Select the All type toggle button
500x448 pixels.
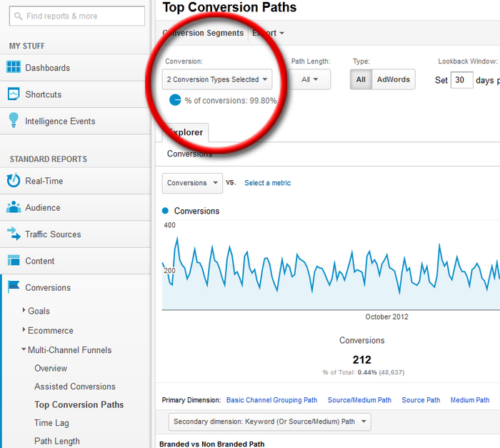[x=361, y=79]
